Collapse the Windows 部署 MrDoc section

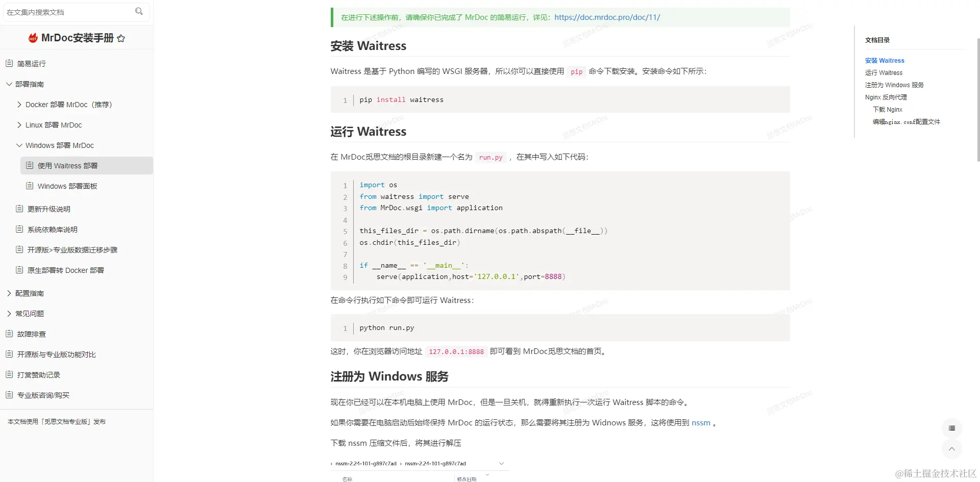click(x=20, y=145)
